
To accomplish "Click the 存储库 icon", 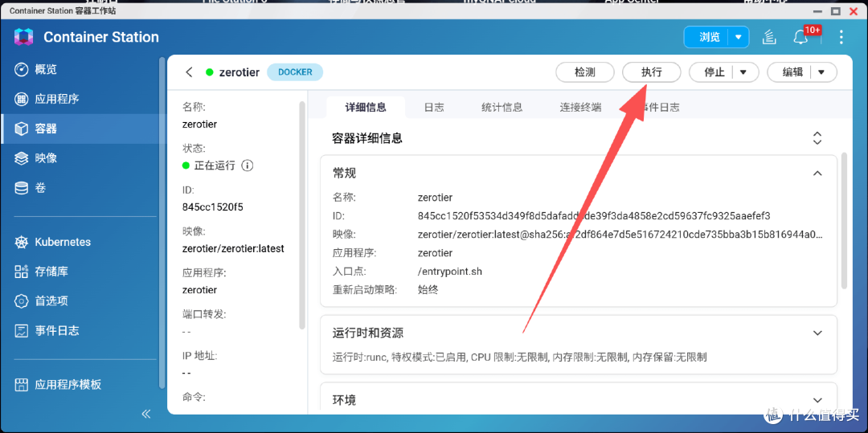I will coord(21,272).
